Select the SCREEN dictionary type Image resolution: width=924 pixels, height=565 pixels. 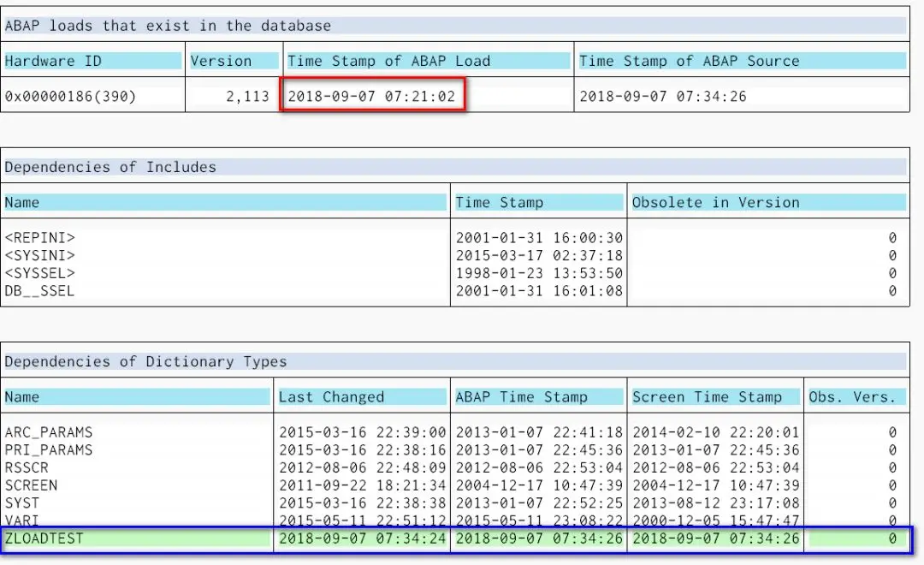[x=31, y=486]
